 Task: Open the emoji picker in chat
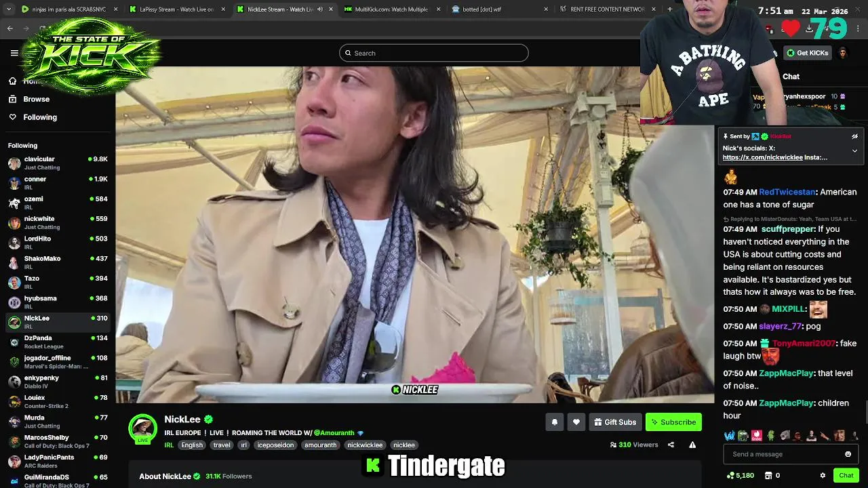click(848, 454)
